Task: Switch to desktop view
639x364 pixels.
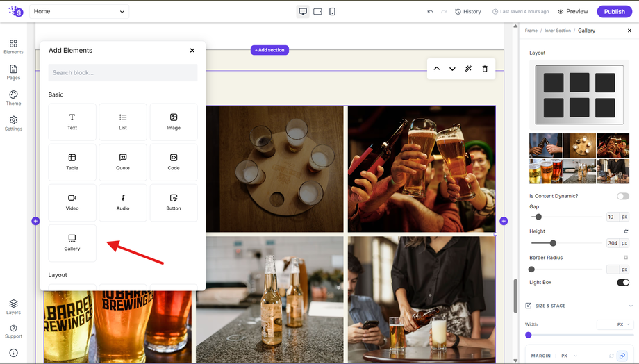Action: pyautogui.click(x=303, y=11)
